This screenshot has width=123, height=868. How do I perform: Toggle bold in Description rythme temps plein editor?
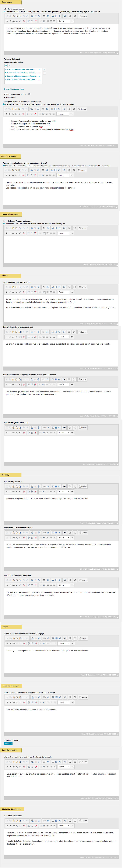click(x=7, y=292)
